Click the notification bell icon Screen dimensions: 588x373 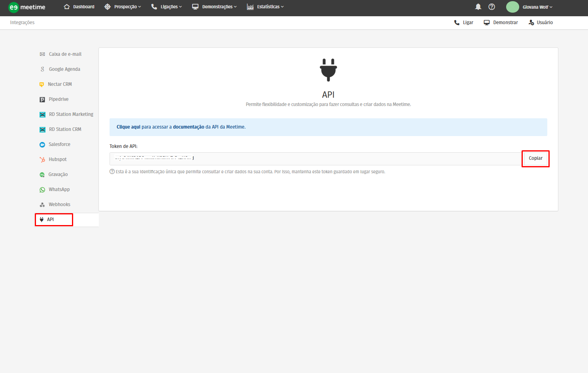(x=478, y=7)
